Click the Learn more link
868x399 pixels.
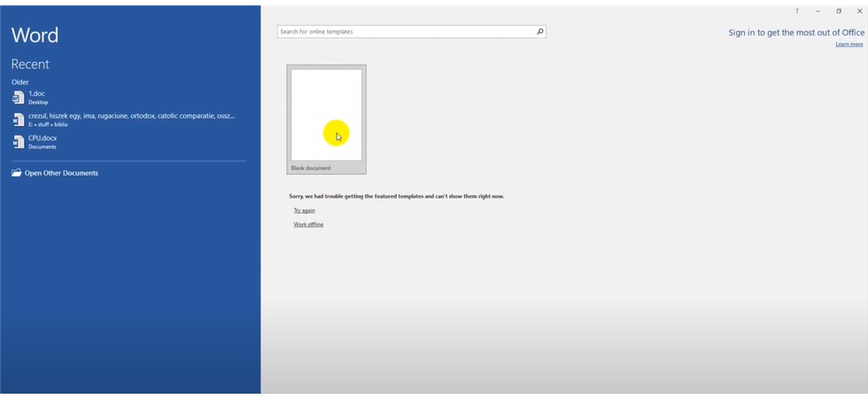[849, 44]
